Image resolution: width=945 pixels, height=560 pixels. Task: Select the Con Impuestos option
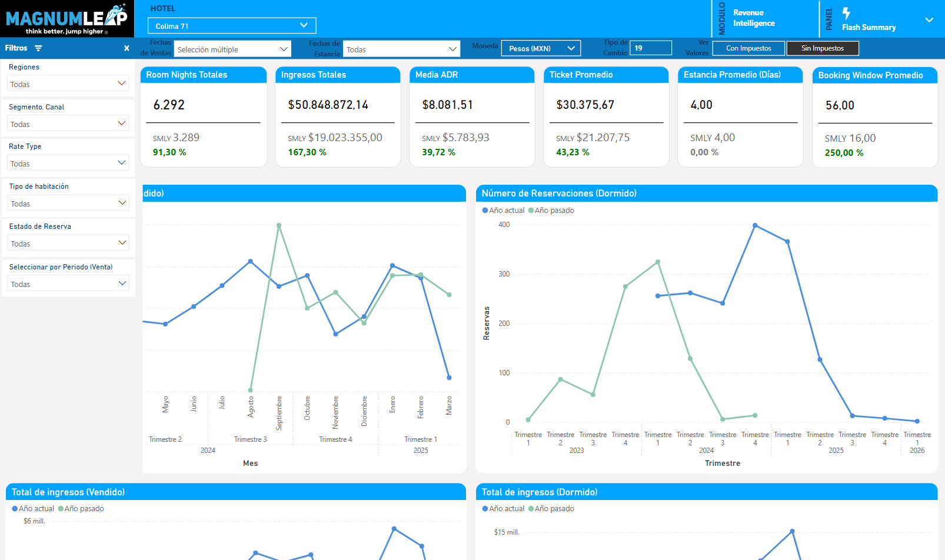pos(748,48)
